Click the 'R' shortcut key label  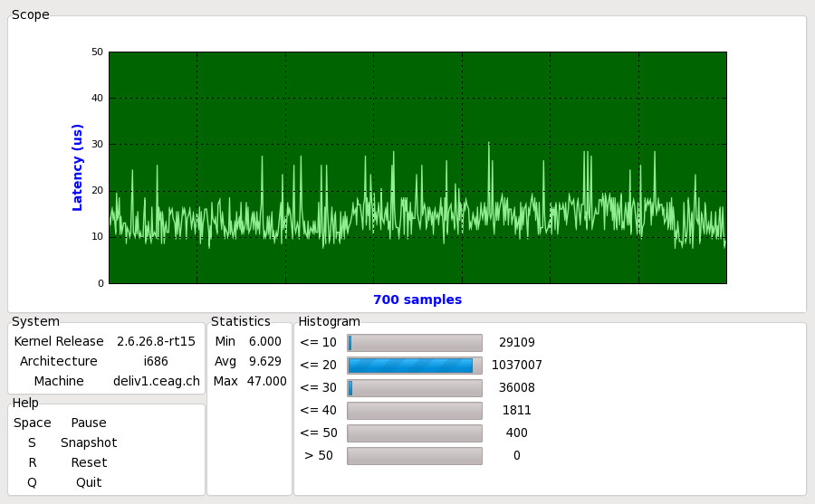coord(33,462)
